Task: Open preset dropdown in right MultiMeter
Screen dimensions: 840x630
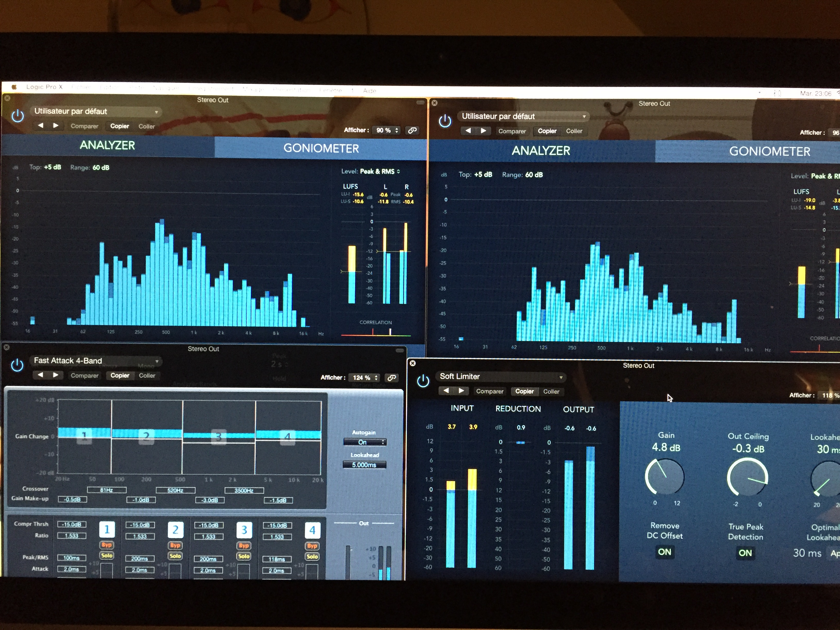Action: pos(523,116)
